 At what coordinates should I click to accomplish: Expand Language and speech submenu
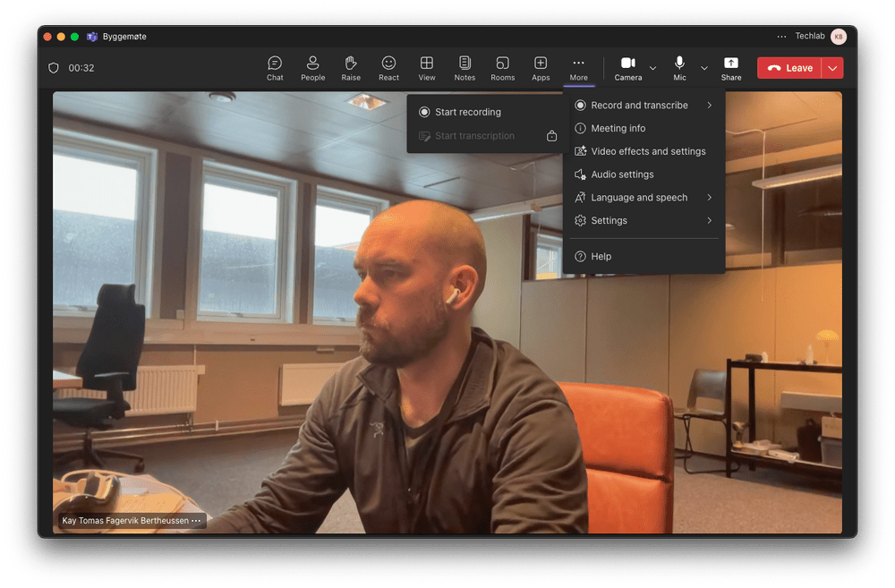tap(644, 198)
